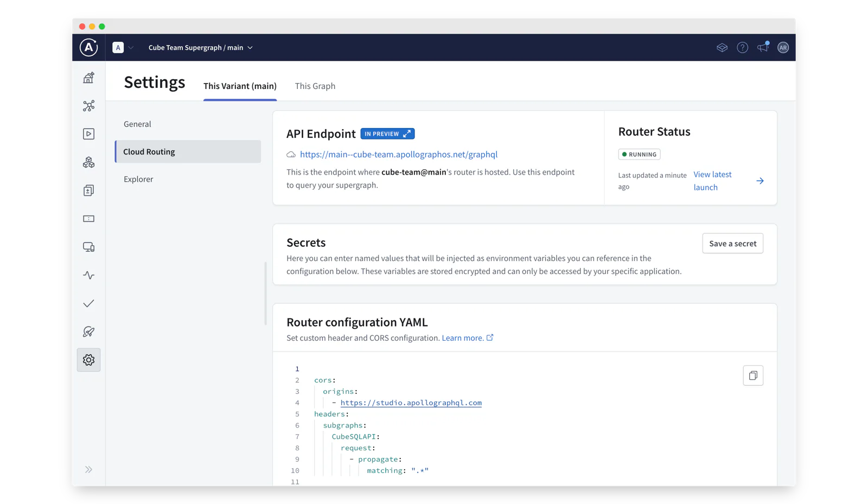This screenshot has height=504, width=868.
Task: Click the settings panel vertical scrollbar
Action: coord(266,294)
